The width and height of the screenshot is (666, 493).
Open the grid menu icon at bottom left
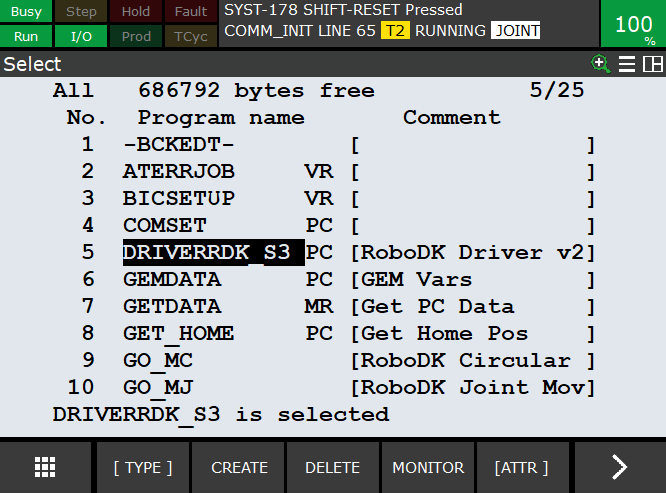pyautogui.click(x=45, y=467)
